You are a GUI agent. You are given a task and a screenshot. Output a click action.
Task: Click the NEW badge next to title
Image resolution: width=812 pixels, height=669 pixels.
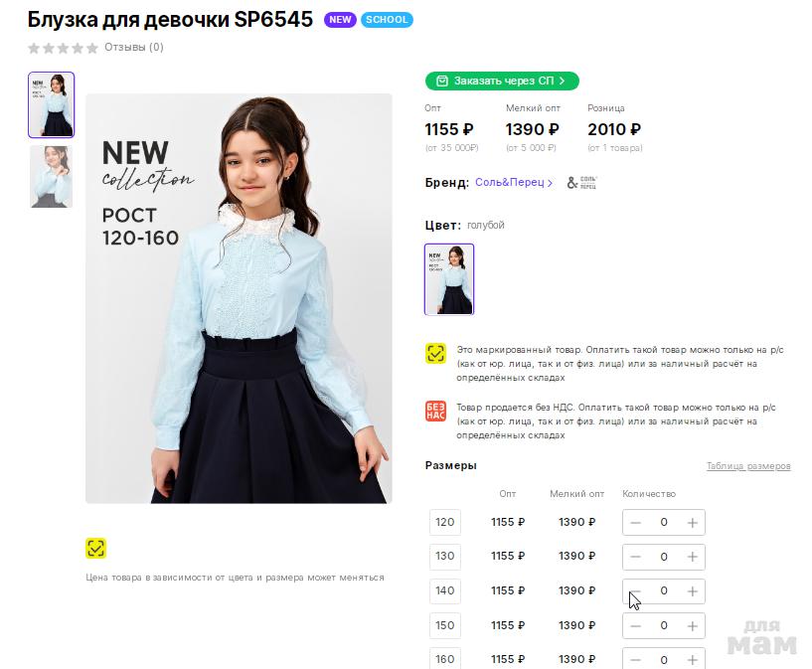click(340, 20)
